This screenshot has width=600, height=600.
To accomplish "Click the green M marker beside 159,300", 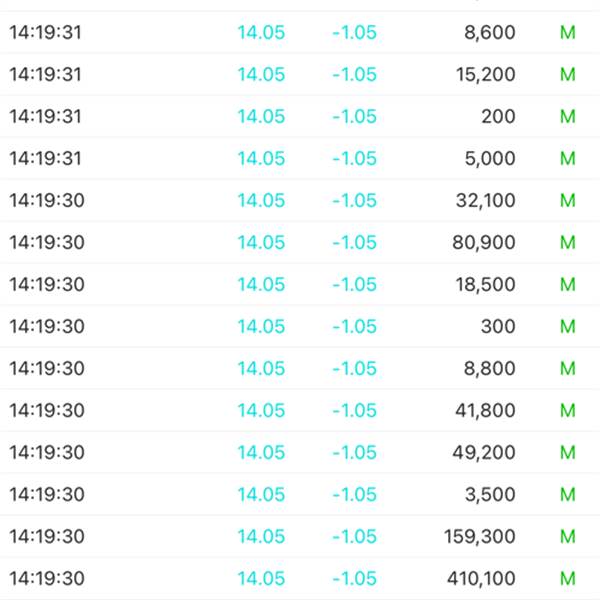I will click(568, 536).
